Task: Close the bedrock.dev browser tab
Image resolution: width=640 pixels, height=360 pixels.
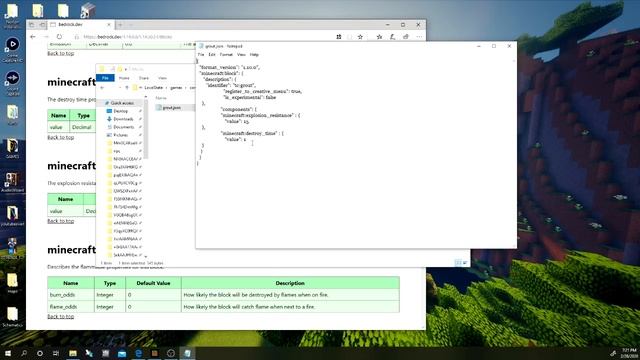Action: [109, 24]
